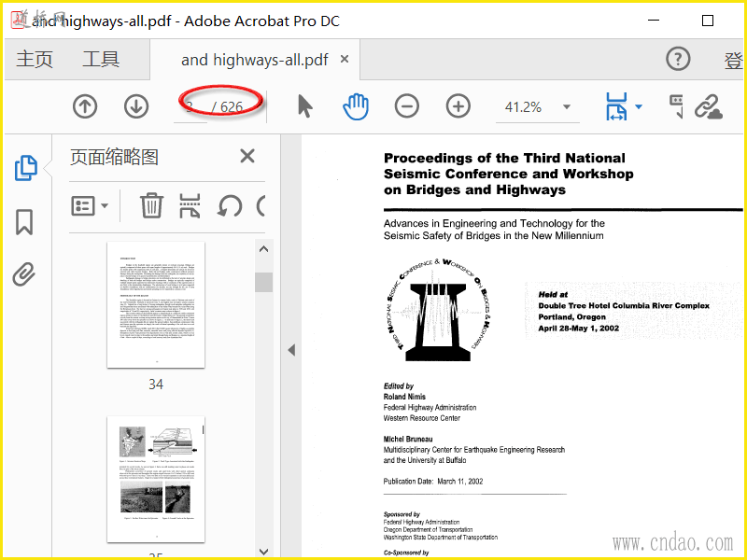The width and height of the screenshot is (747, 560).
Task: Open the zoom level dropdown arrow
Action: (x=567, y=106)
